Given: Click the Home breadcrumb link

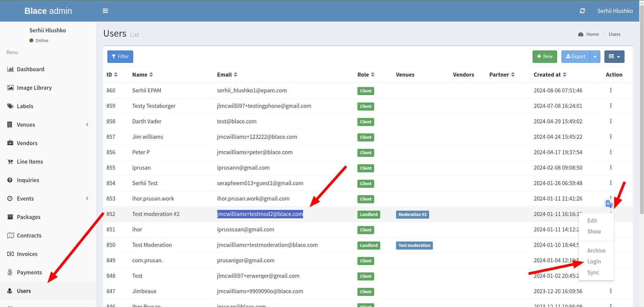Looking at the screenshot, I should point(592,34).
